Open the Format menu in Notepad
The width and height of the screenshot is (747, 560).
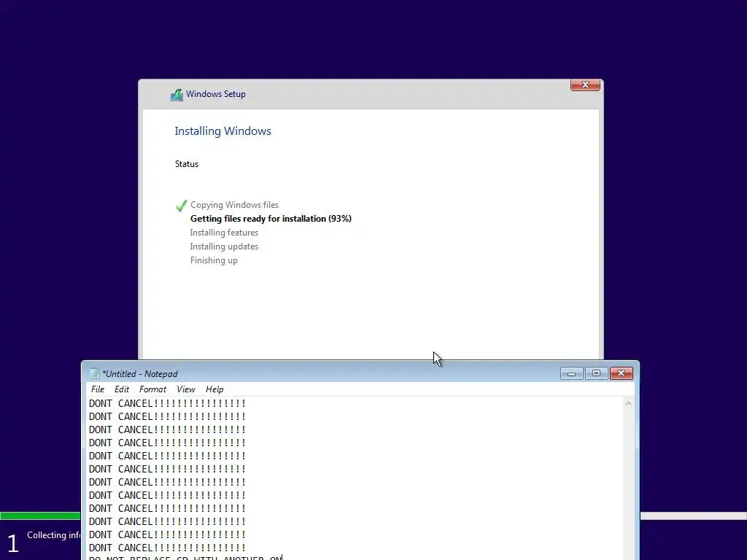pos(152,389)
